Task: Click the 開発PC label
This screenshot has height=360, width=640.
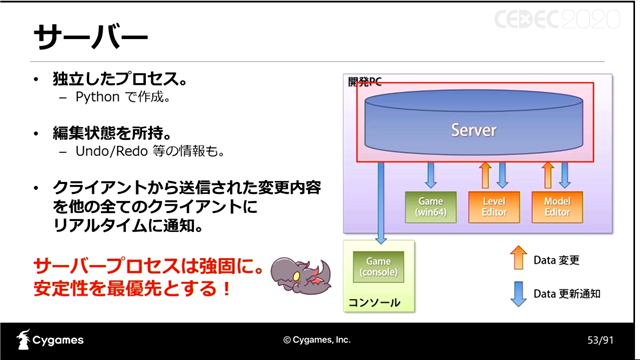Action: (x=365, y=82)
